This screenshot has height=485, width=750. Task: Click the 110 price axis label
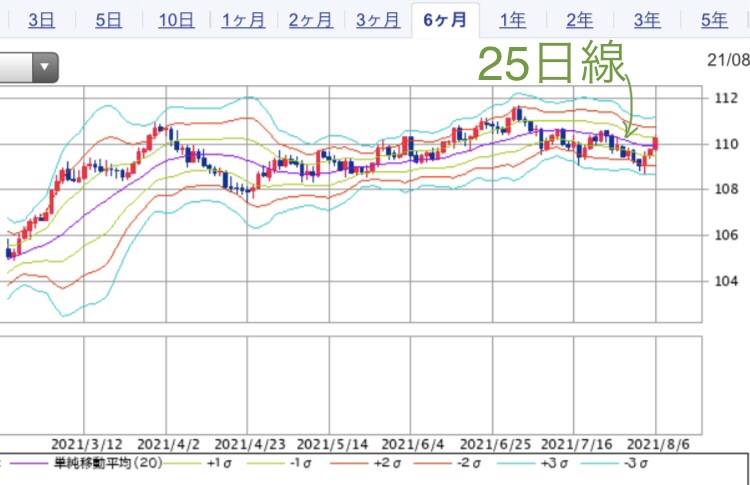pyautogui.click(x=726, y=144)
